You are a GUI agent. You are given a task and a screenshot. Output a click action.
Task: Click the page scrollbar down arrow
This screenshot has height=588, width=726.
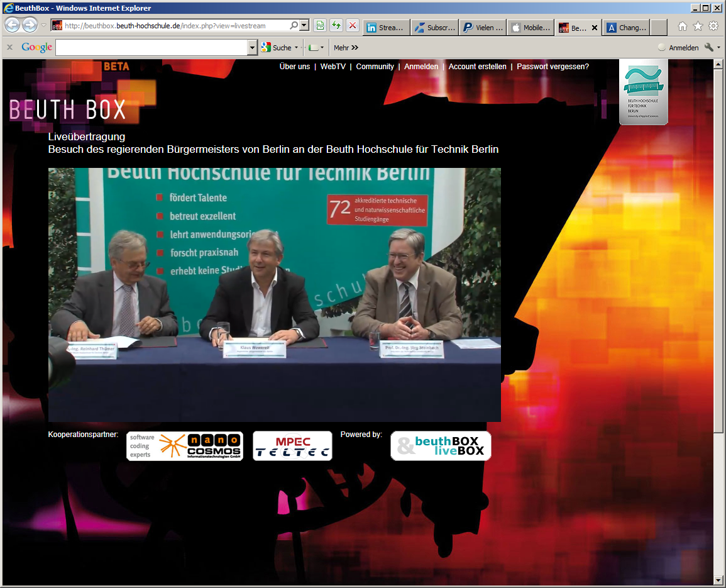pos(719,580)
